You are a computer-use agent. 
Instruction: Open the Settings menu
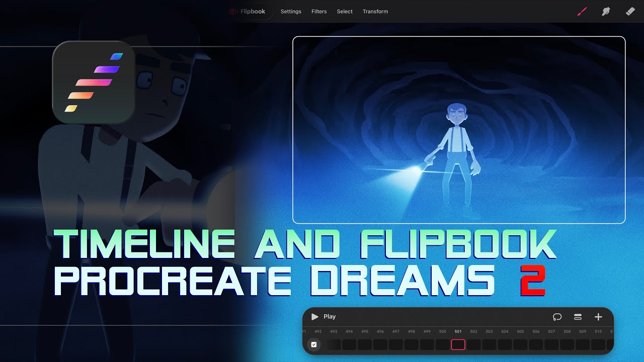pyautogui.click(x=291, y=12)
